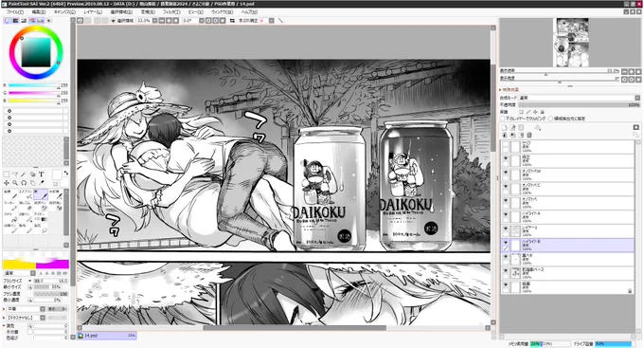This screenshot has height=348, width=644.
Task: Hide the bottom 背景 layer eye
Action: [506, 284]
